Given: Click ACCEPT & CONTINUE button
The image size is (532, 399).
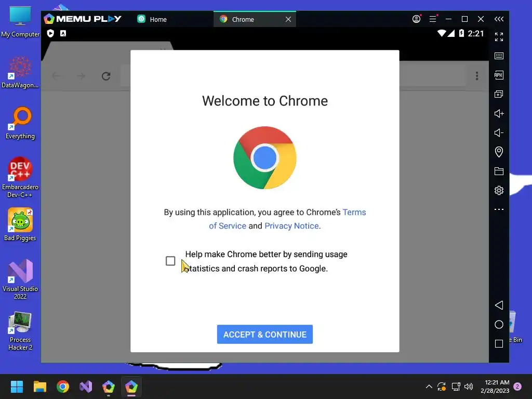Looking at the screenshot, I should 264,334.
